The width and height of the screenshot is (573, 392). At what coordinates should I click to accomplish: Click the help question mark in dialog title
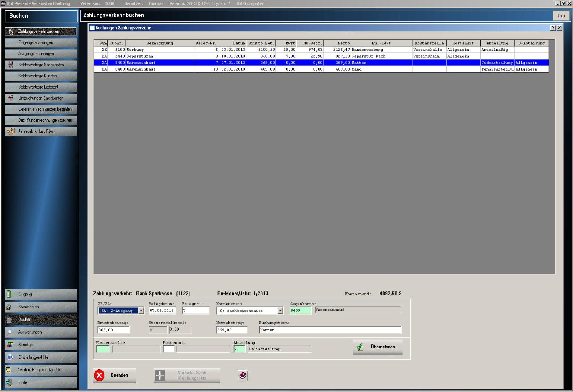(x=553, y=28)
